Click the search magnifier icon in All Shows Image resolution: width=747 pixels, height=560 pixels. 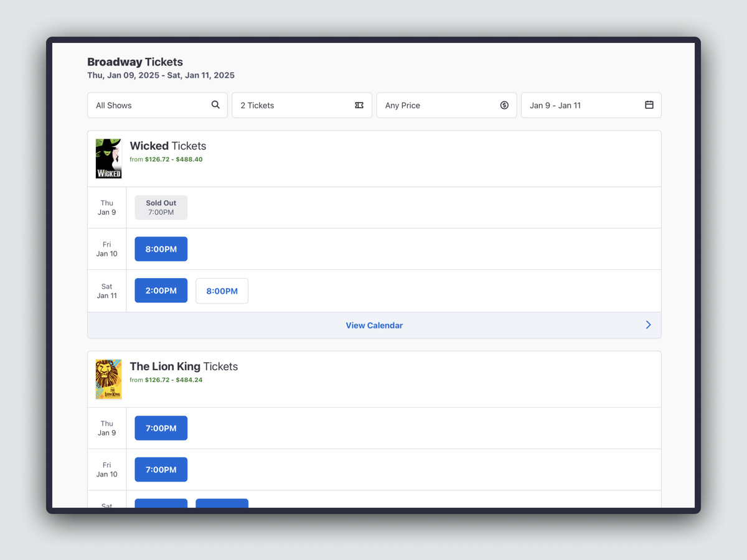point(215,105)
